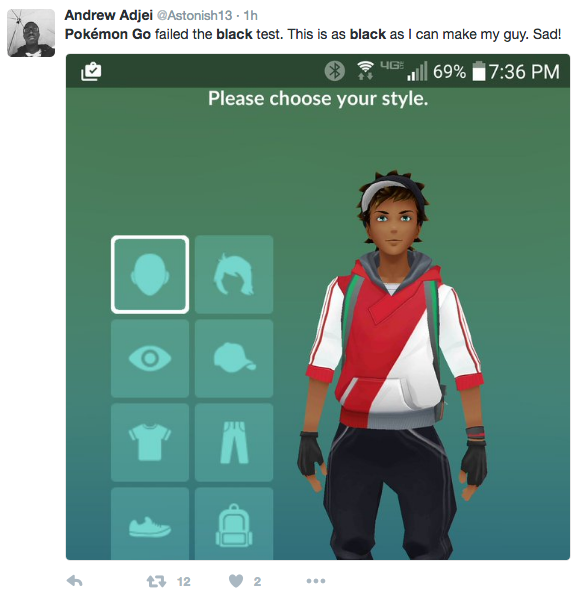Click the reply arrow under the tweet
The image size is (581, 589).
point(74,581)
